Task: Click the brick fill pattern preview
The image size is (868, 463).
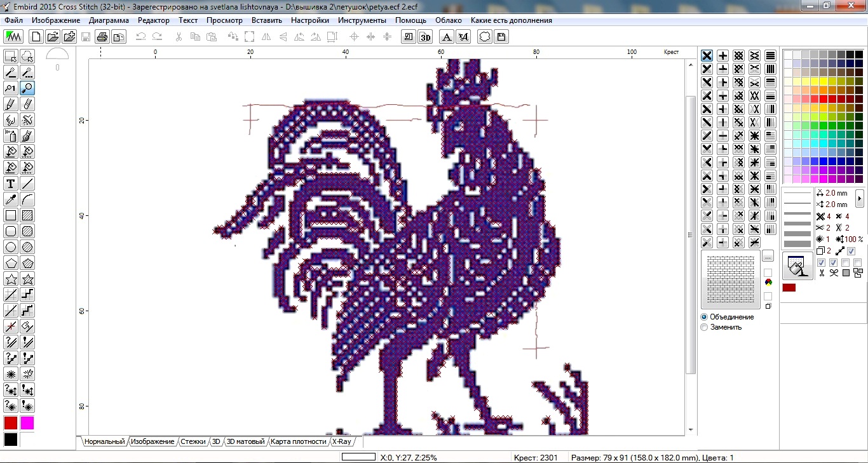Action: [x=732, y=279]
